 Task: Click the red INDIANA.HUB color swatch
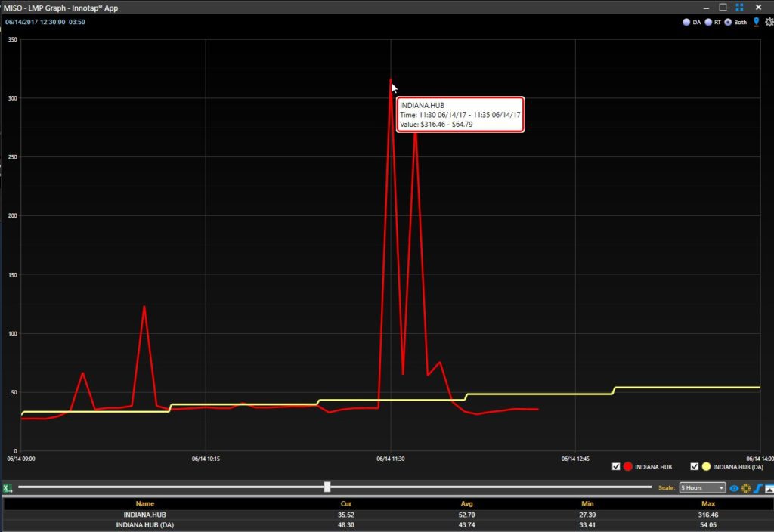click(x=628, y=467)
